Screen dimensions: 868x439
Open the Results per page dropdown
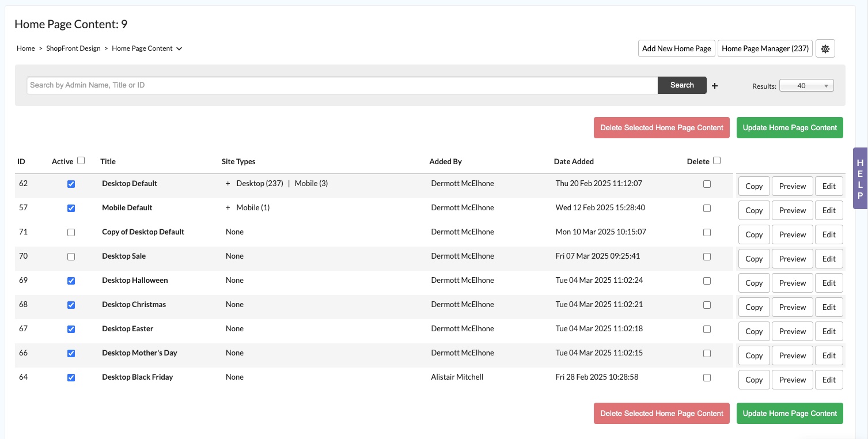pos(806,86)
